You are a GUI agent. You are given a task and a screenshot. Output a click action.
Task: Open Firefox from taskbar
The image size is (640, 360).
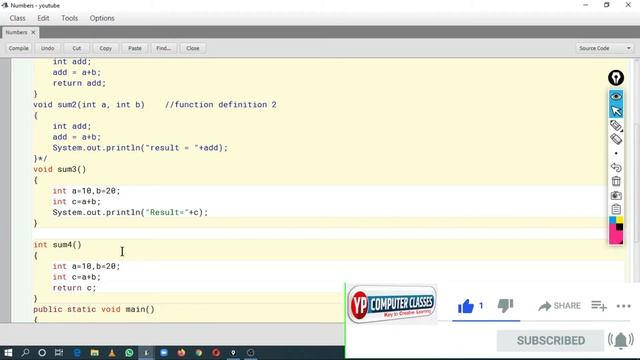(x=181, y=353)
